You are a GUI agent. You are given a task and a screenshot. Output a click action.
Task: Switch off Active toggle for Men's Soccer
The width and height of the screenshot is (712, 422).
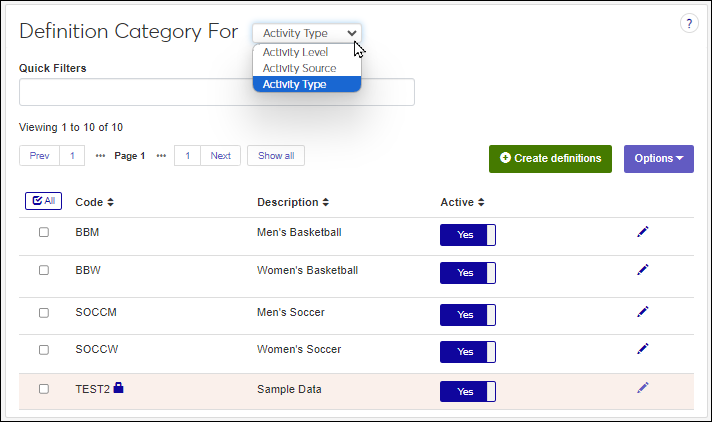pyautogui.click(x=467, y=314)
